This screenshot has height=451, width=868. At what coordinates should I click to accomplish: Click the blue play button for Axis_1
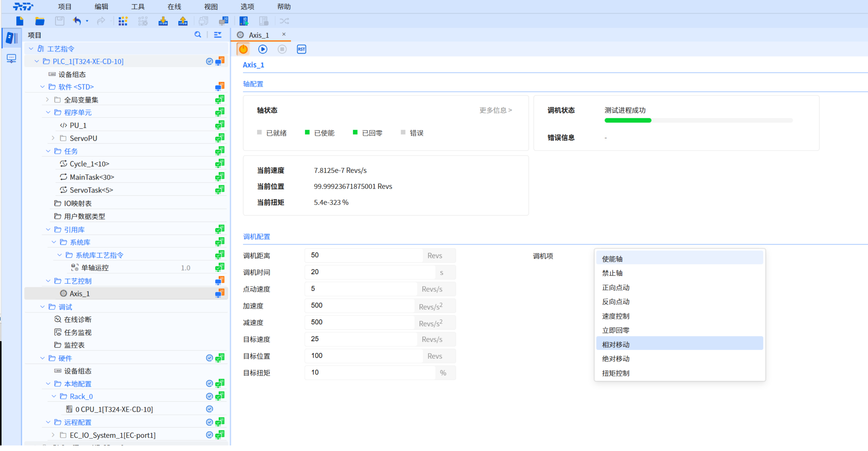pyautogui.click(x=262, y=49)
